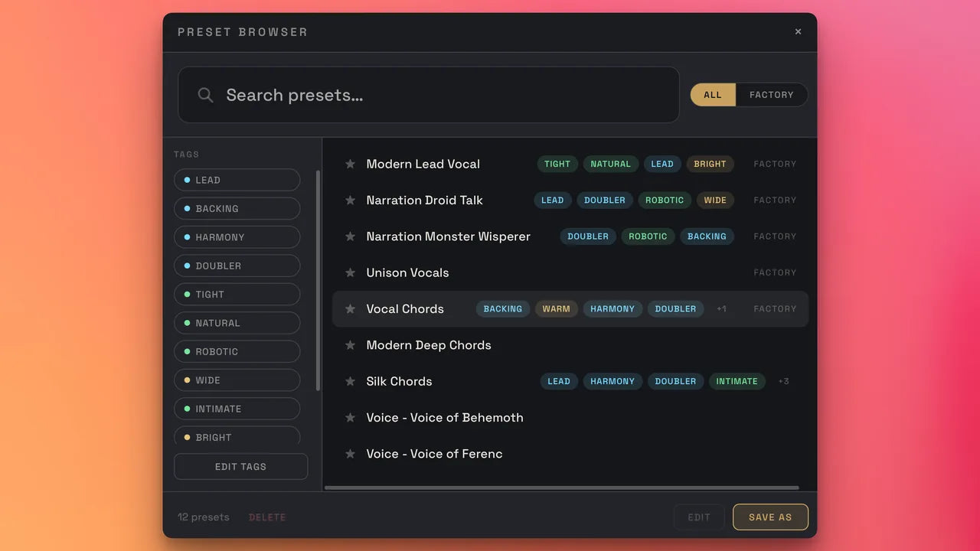Click the BRIGHT tag on Modern Lead Vocal
Viewport: 980px width, 551px height.
(x=710, y=164)
